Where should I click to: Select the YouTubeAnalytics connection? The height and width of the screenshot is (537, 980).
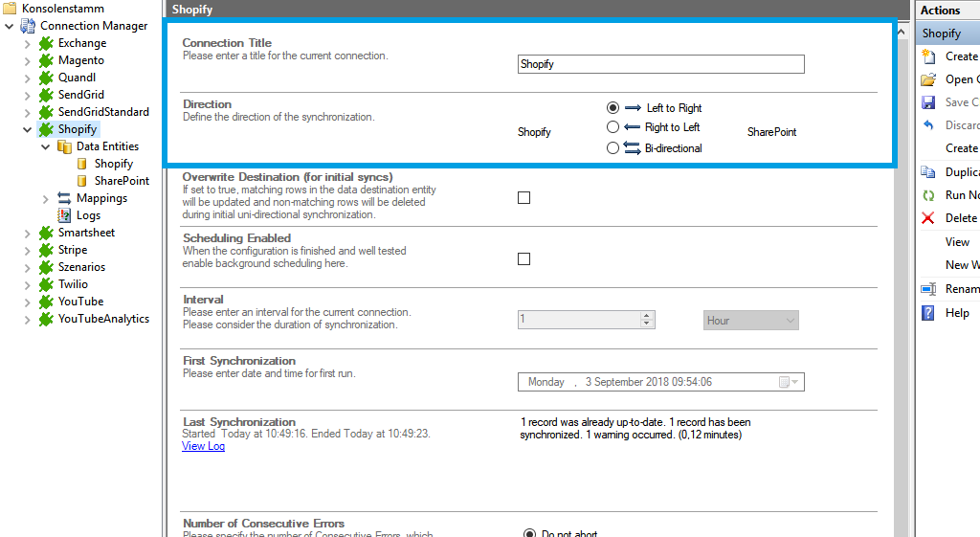click(103, 319)
